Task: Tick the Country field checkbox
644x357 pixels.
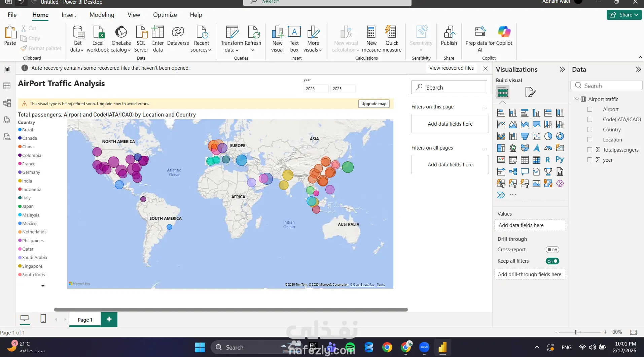Action: pos(589,130)
